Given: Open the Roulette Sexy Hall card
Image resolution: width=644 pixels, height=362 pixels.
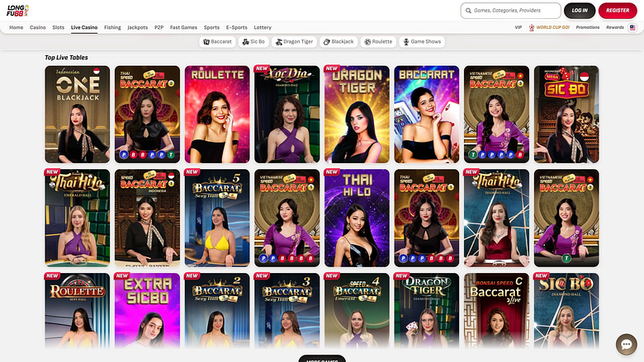Looking at the screenshot, I should (78, 311).
